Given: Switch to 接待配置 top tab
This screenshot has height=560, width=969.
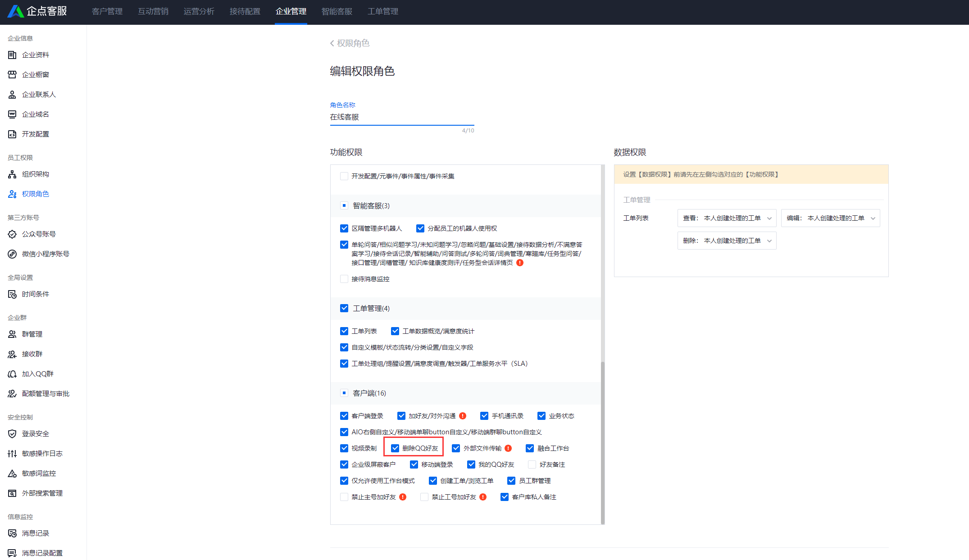Looking at the screenshot, I should click(x=245, y=11).
